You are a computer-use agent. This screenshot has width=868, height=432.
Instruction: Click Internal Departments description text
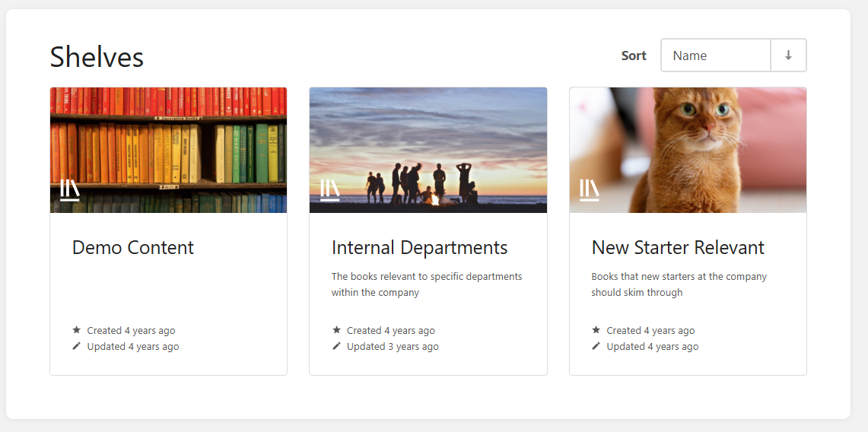coord(426,284)
